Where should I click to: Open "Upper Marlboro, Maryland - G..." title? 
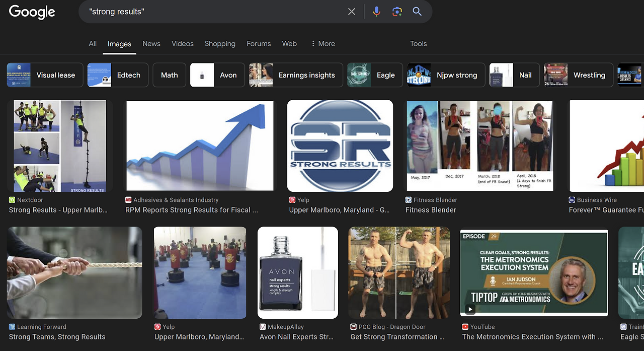tap(339, 210)
